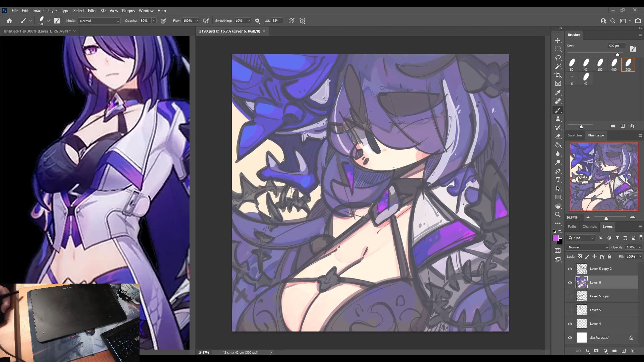Image resolution: width=644 pixels, height=362 pixels.
Task: Open Brush Preset picker dropdown
Action: pyautogui.click(x=49, y=21)
